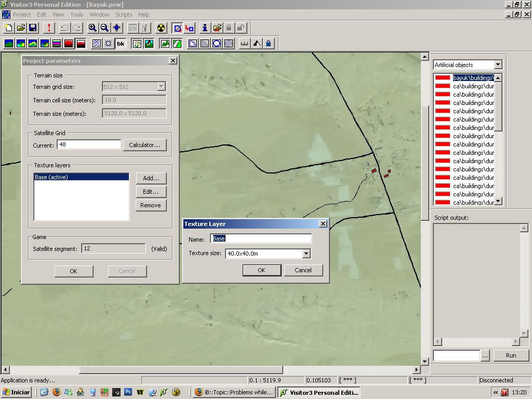The width and height of the screenshot is (532, 399).
Task: Expand the Texture size combo box
Action: (306, 254)
